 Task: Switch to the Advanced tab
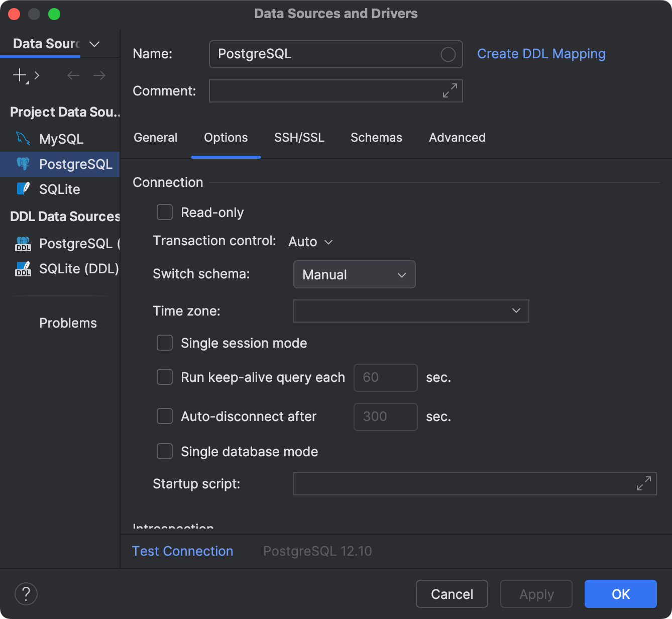point(457,138)
